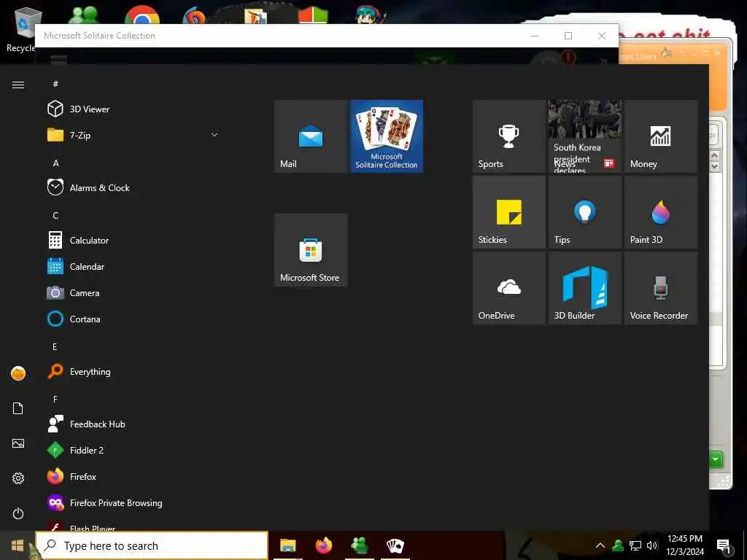Open Pictures from Start sidebar

pos(18,443)
